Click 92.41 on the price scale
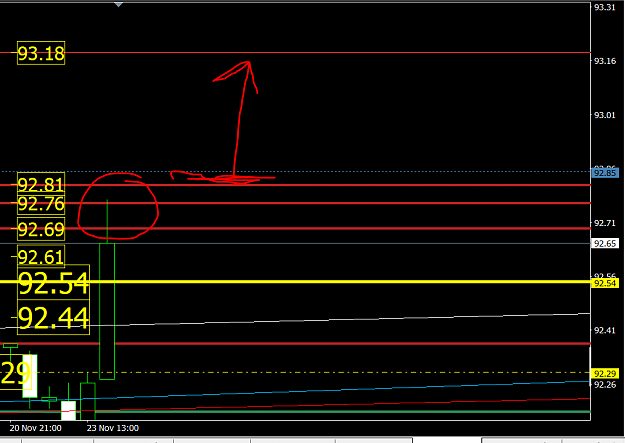The width and height of the screenshot is (625, 443). 605,331
